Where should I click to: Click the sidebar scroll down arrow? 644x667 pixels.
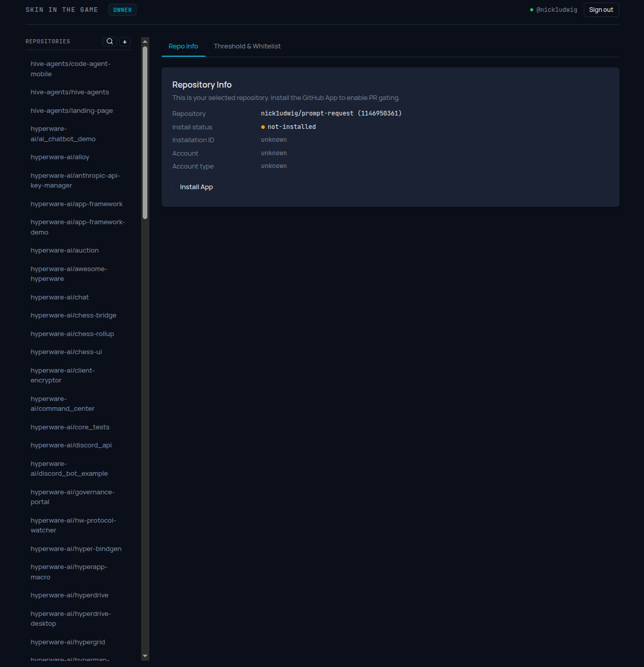[145, 656]
